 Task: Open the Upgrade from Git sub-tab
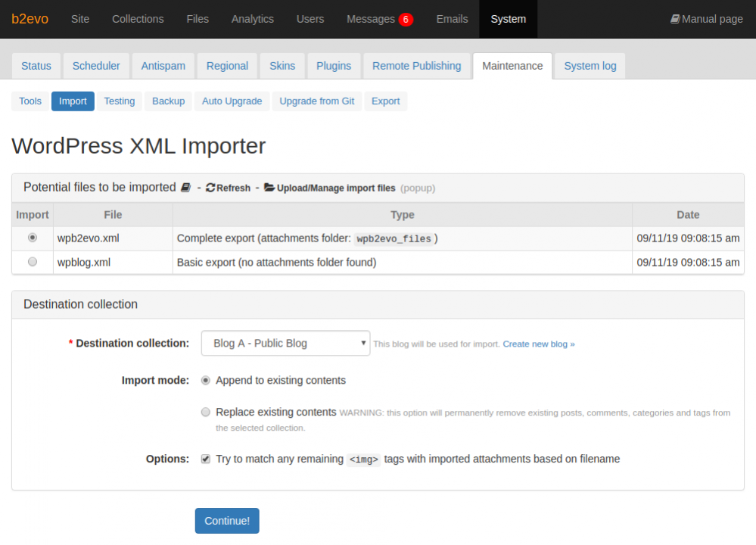(317, 101)
